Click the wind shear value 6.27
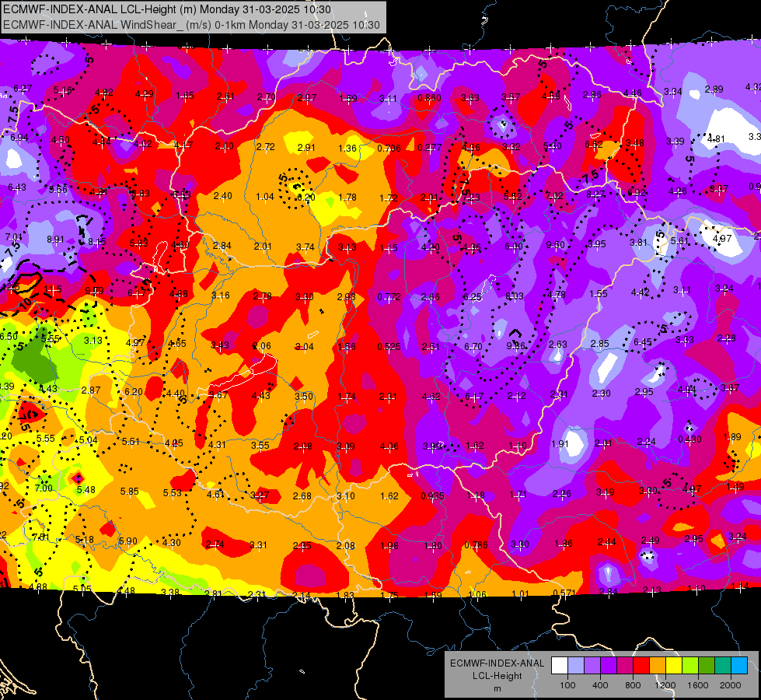This screenshot has width=761, height=700. tap(23, 89)
